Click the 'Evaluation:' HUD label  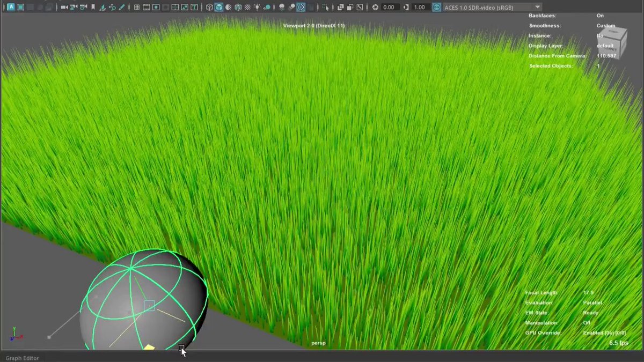click(x=539, y=303)
